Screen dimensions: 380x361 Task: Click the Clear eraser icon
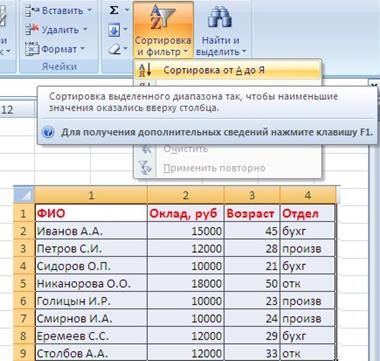tap(114, 50)
